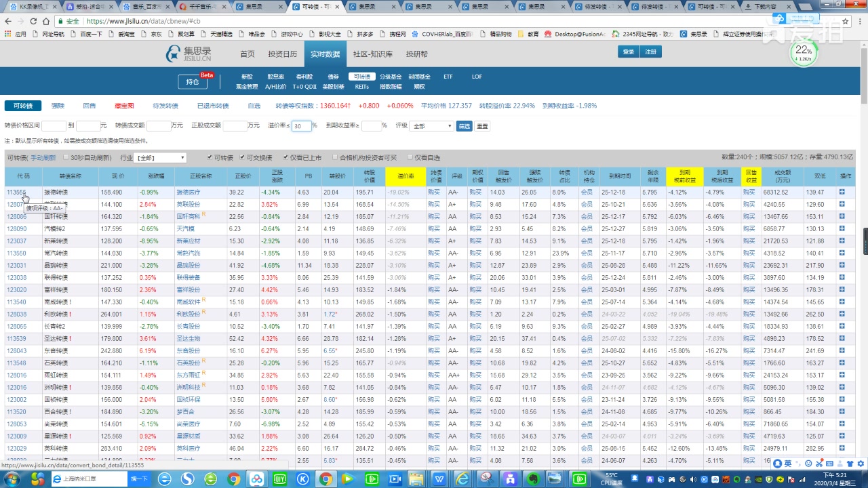This screenshot has width=868, height=488.
Task: Open the iQIYI icon in taskbar
Action: (x=280, y=479)
